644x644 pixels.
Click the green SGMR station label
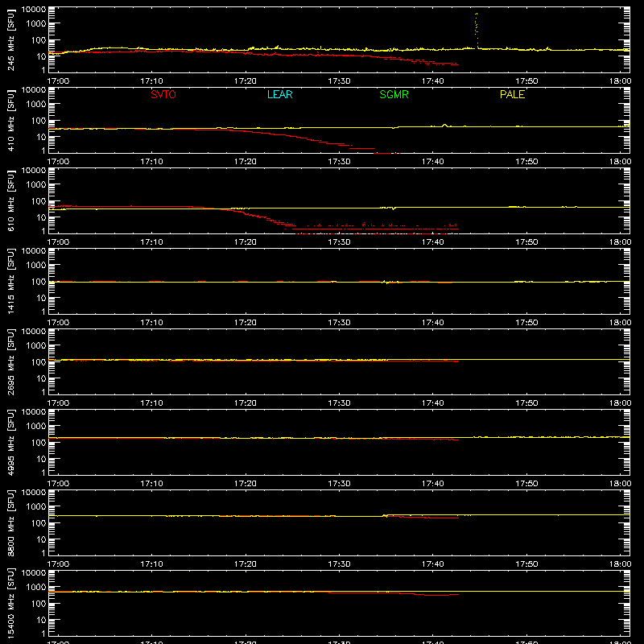click(x=394, y=94)
